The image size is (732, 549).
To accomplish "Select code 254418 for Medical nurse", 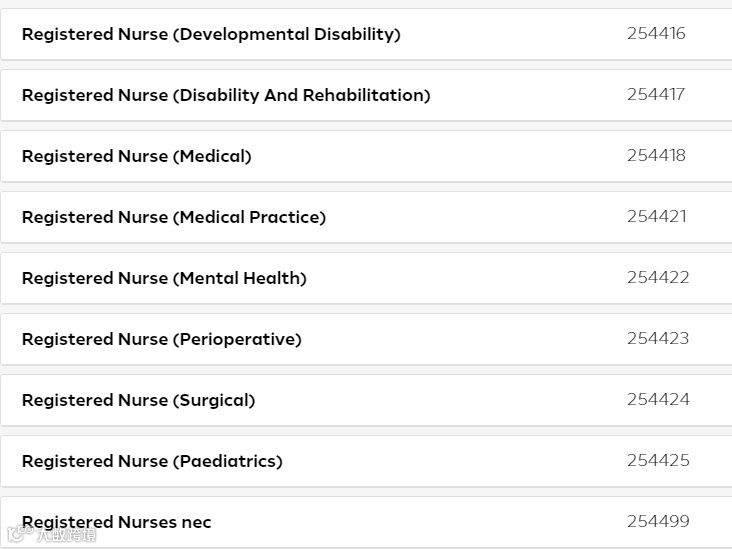I will click(656, 156).
